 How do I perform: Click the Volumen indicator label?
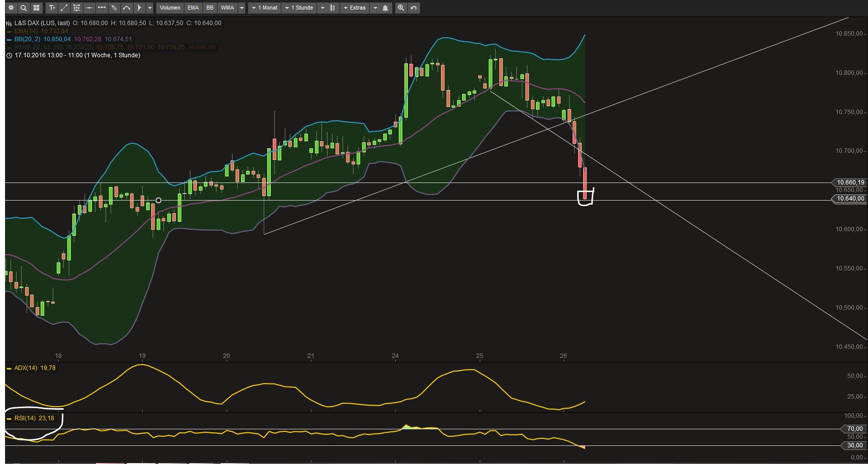[x=170, y=8]
